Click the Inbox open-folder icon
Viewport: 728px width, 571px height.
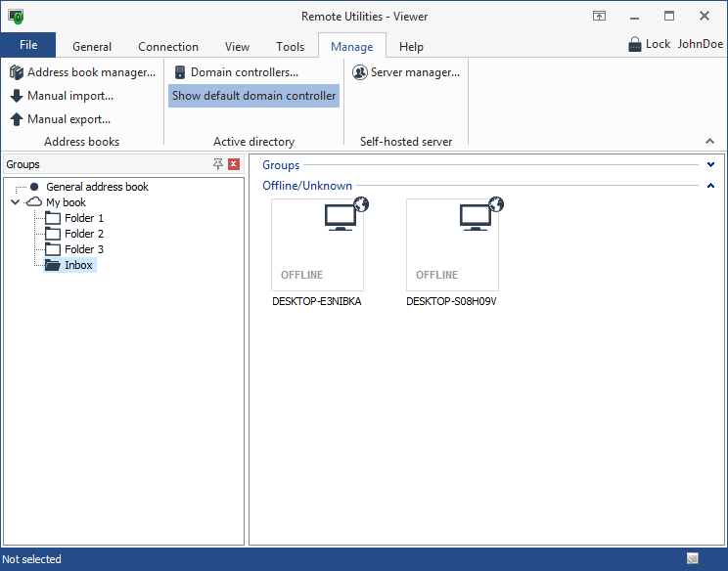(x=53, y=265)
